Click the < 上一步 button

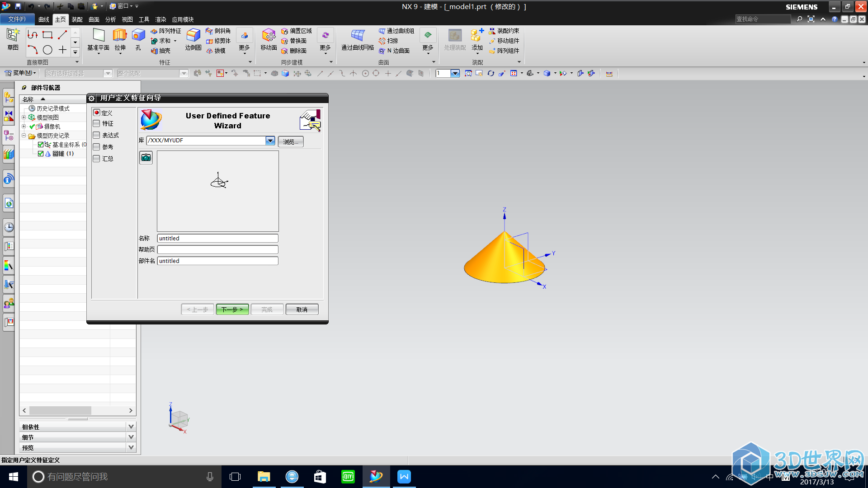coord(198,310)
